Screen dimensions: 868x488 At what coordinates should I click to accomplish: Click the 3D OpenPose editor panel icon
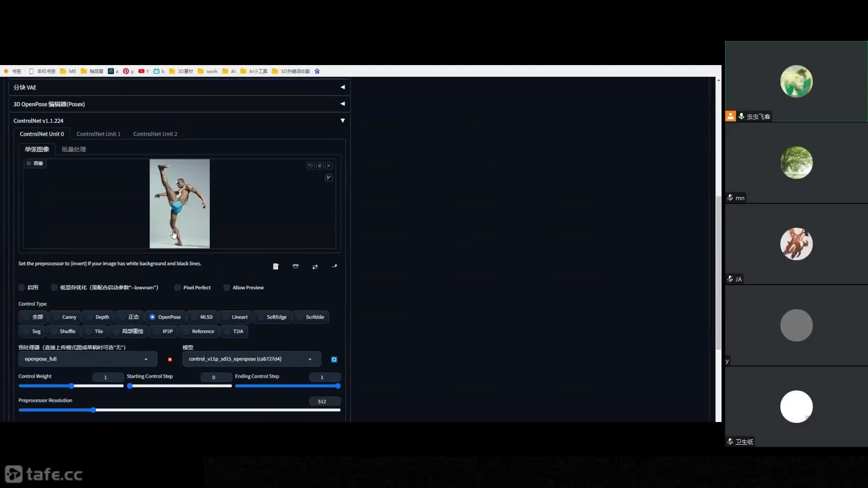pyautogui.click(x=343, y=103)
